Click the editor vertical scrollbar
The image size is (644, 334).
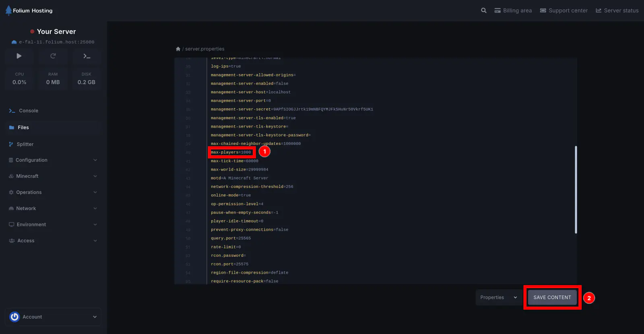[576, 189]
